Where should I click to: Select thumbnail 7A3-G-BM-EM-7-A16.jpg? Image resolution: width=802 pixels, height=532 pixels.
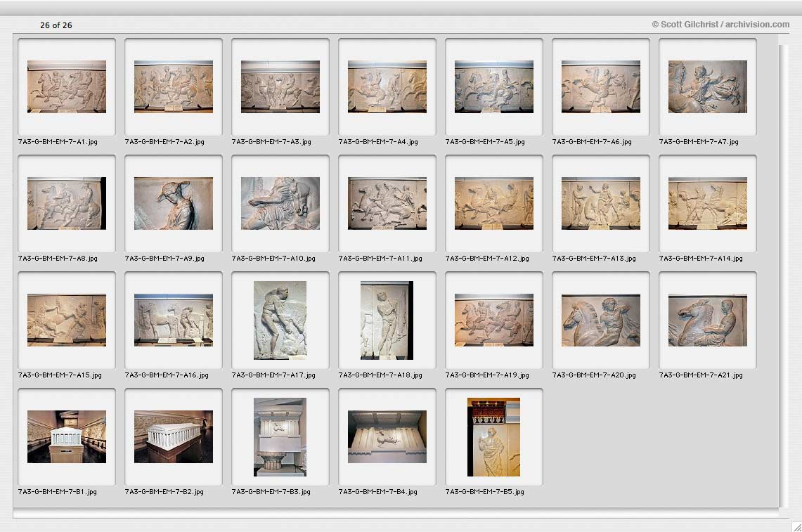174,320
